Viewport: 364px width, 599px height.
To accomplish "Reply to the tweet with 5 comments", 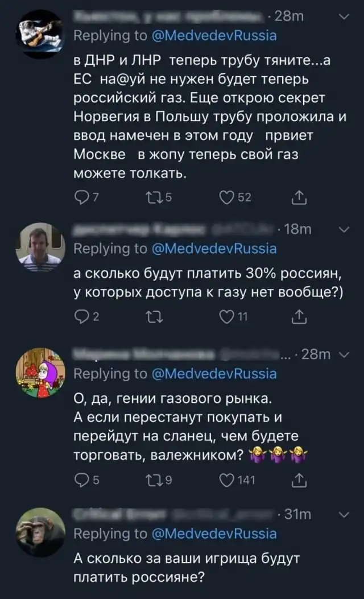I will coord(82,480).
